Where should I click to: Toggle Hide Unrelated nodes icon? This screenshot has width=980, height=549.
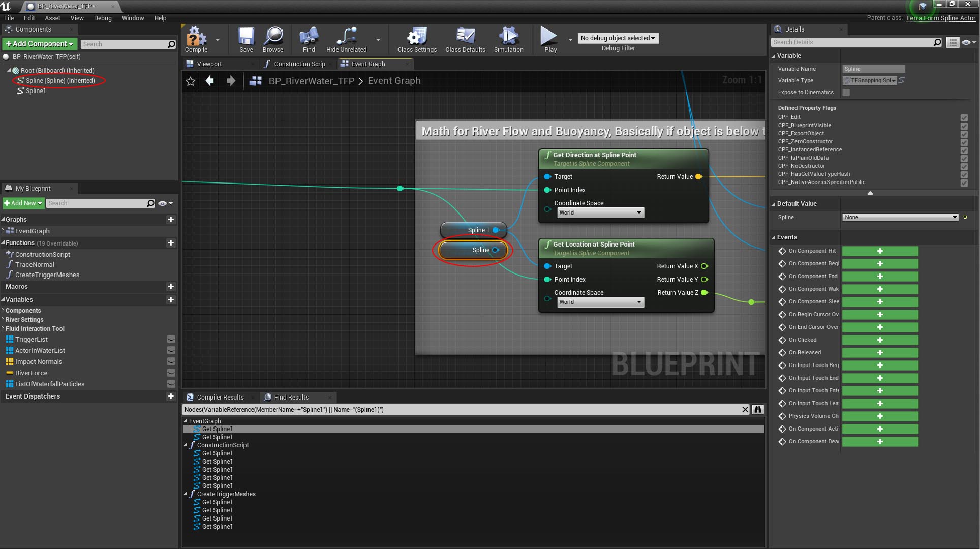(x=346, y=40)
